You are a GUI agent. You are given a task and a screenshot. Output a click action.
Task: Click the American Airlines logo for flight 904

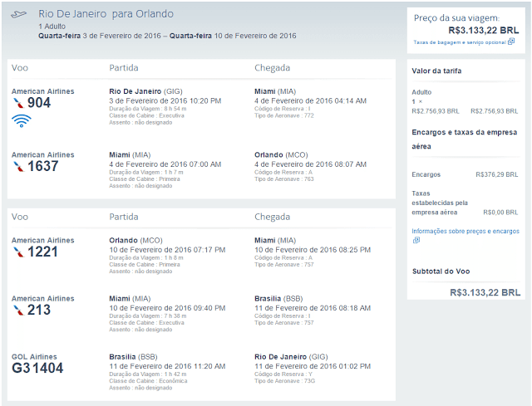point(18,103)
